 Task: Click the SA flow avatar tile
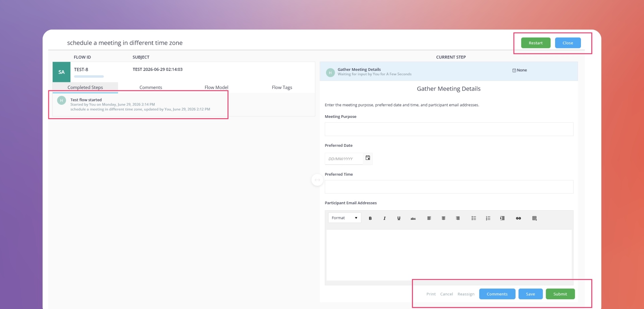point(61,72)
